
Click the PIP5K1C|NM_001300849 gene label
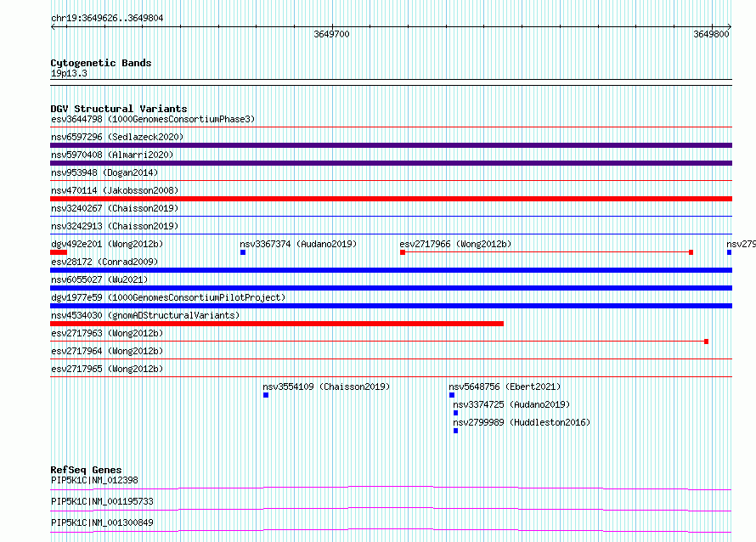pos(102,522)
